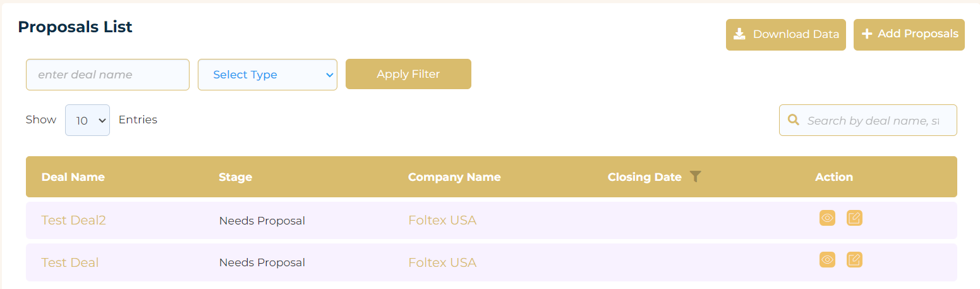Click the Download Data button label
Screen dimensions: 980x289
796,34
